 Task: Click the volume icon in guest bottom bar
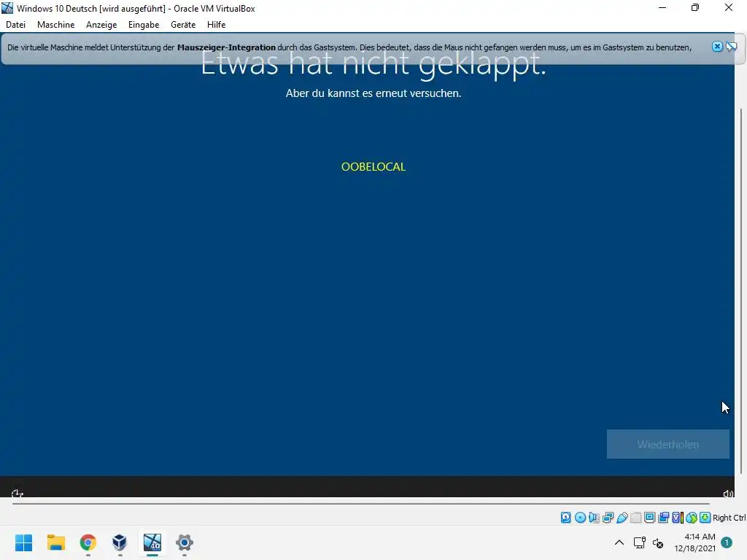coord(728,494)
